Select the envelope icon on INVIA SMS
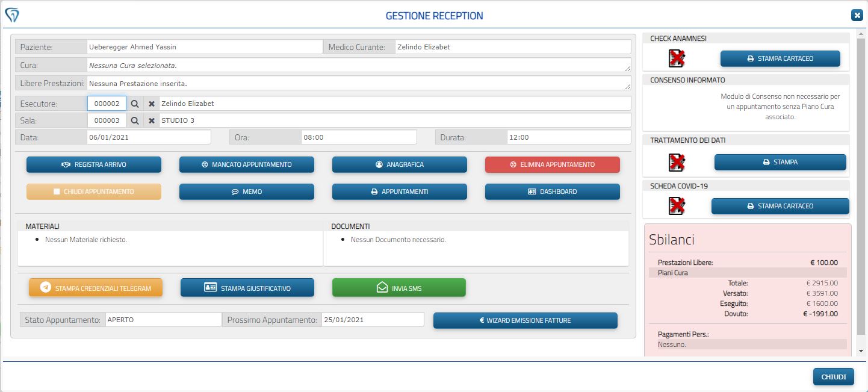Image resolution: width=868 pixels, height=392 pixels. pos(381,287)
